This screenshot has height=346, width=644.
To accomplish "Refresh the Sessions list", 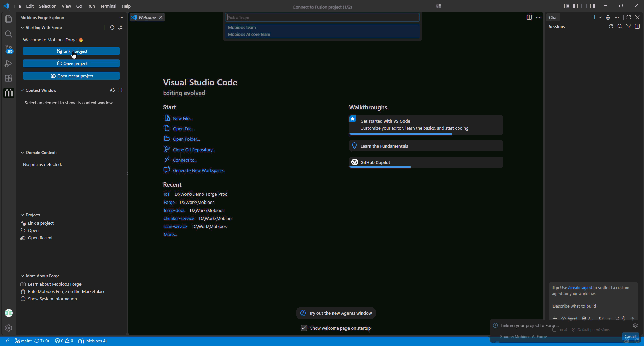I will coord(611,26).
